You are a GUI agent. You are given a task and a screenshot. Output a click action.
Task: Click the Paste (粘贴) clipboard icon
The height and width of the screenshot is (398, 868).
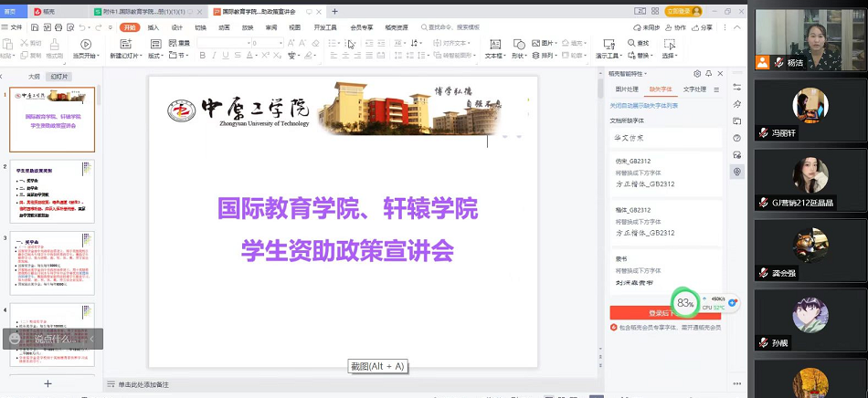(7, 45)
